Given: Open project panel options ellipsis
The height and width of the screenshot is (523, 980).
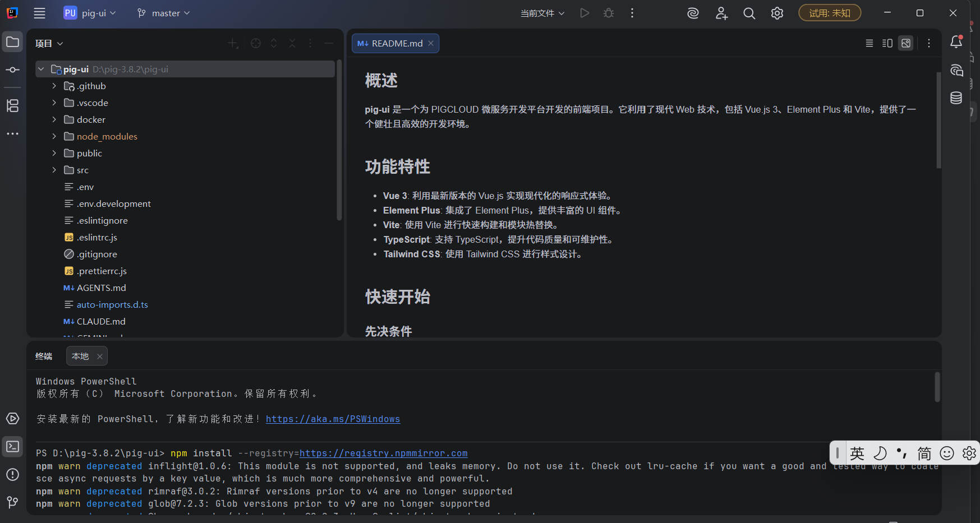Looking at the screenshot, I should (310, 43).
